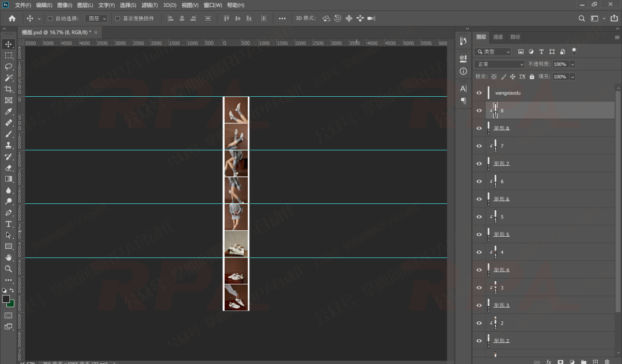Expand the 不透明度 opacity dropdown arrow

(572, 64)
